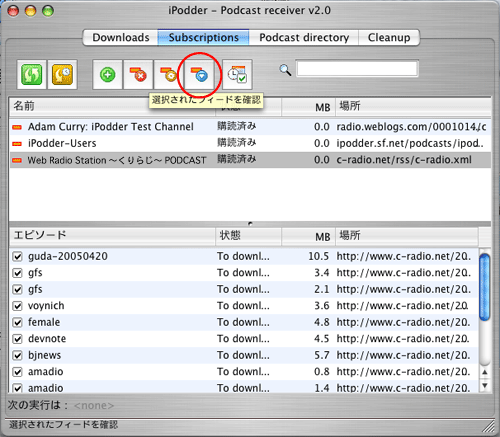The image size is (500, 437).
Task: Select the devnote episode name
Action: (47, 339)
